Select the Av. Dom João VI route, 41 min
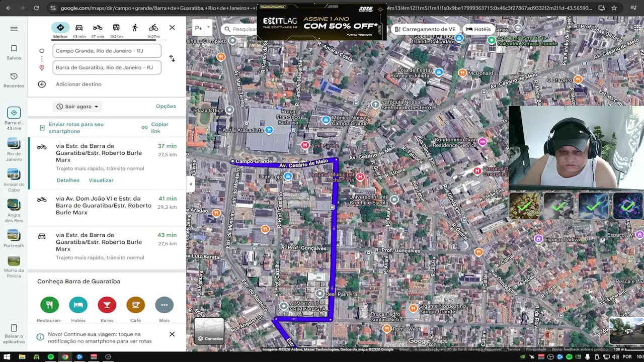644x362 pixels. 107,207
